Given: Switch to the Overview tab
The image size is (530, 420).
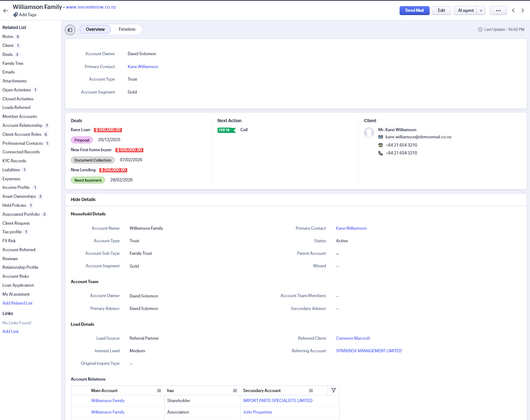Looking at the screenshot, I should [95, 29].
